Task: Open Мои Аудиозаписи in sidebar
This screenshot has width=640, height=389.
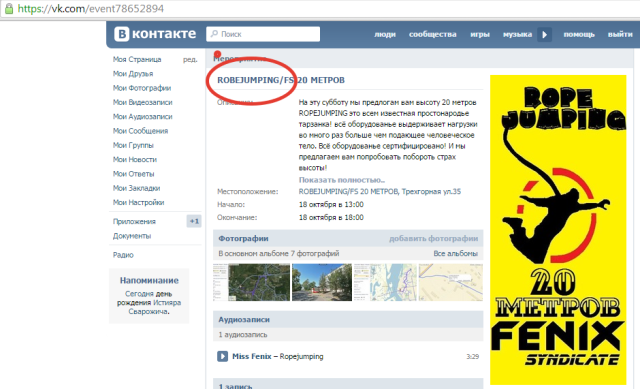Action: tap(142, 116)
